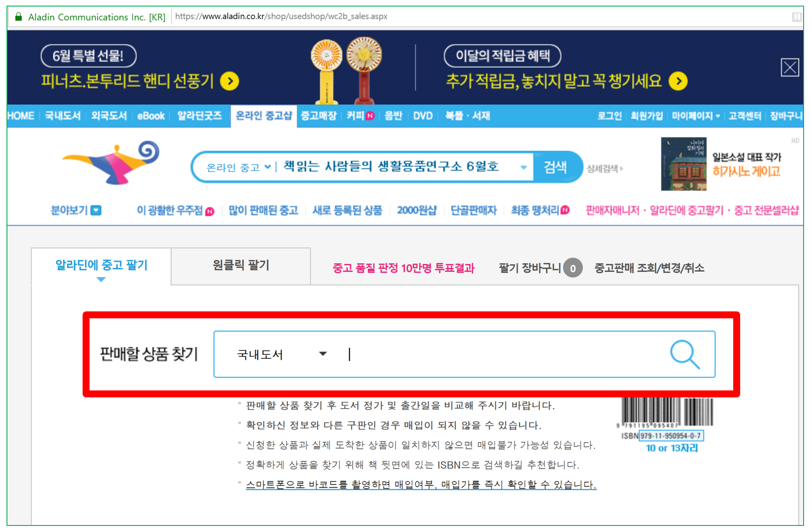Open the 외국도서 menu item

pyautogui.click(x=109, y=116)
